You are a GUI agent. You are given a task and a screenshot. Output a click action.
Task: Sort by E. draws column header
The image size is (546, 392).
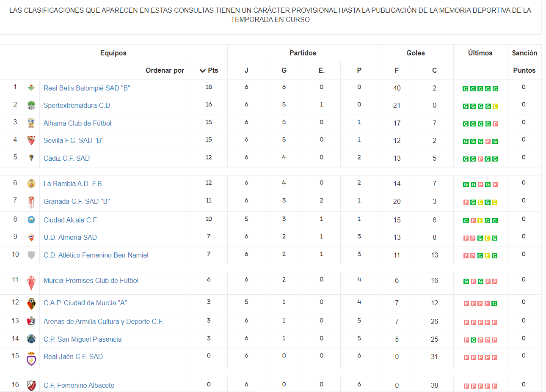pos(322,70)
